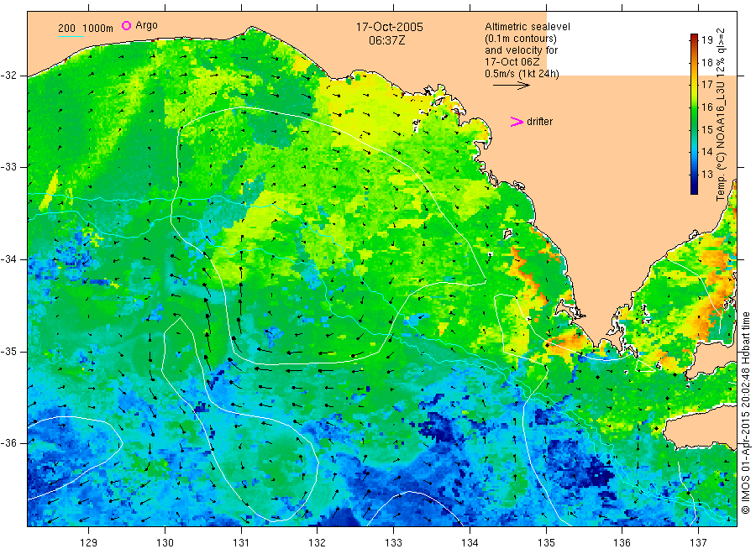Screen dimensions: 756x554
Task: Click the 'Altimetric sealevel' legend text
Action: tap(527, 27)
